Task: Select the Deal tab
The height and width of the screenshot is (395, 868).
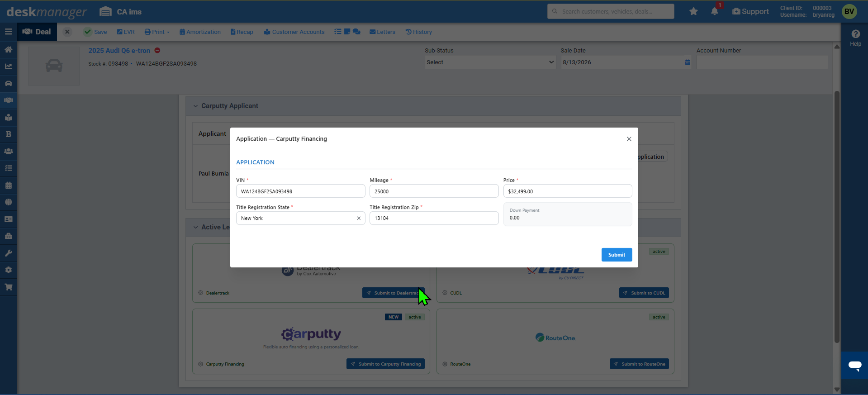Action: [x=37, y=32]
